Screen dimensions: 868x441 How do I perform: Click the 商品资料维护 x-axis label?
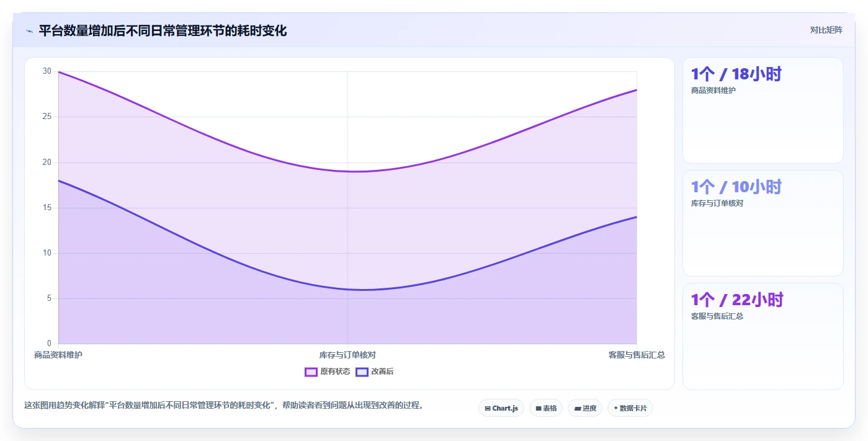pyautogui.click(x=58, y=355)
